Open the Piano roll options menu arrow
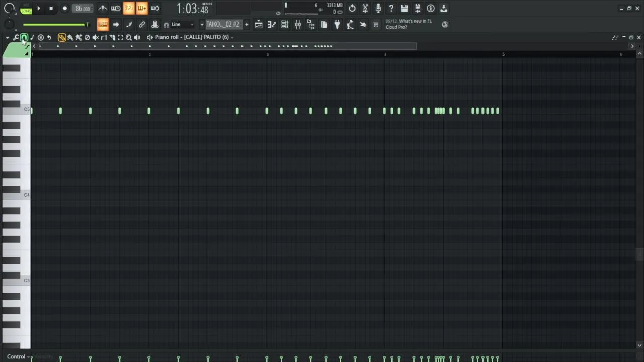 7,37
